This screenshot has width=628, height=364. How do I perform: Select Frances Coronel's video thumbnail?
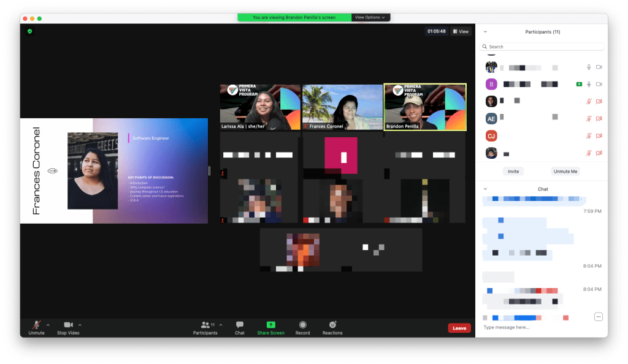pyautogui.click(x=342, y=107)
